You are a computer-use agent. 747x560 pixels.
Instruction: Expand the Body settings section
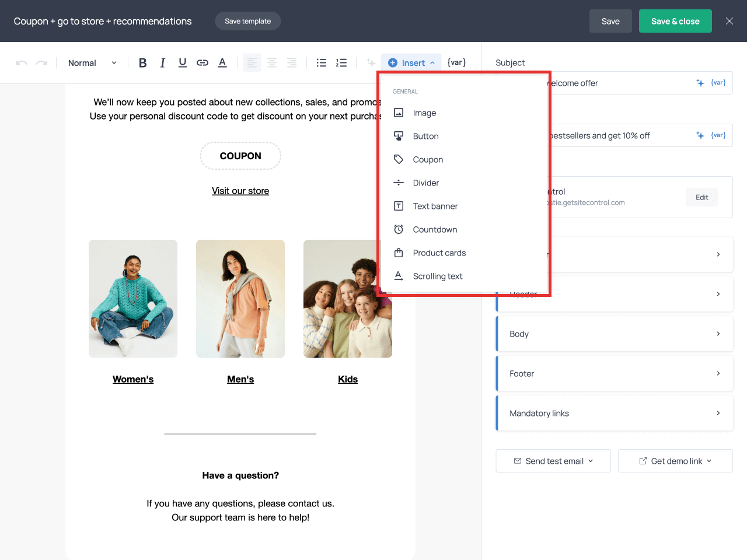[615, 334]
